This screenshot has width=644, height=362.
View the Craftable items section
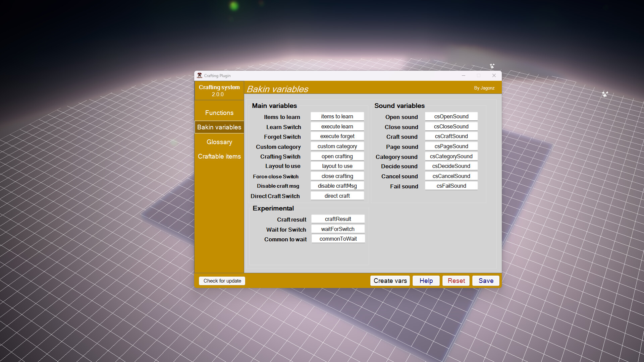pyautogui.click(x=219, y=156)
